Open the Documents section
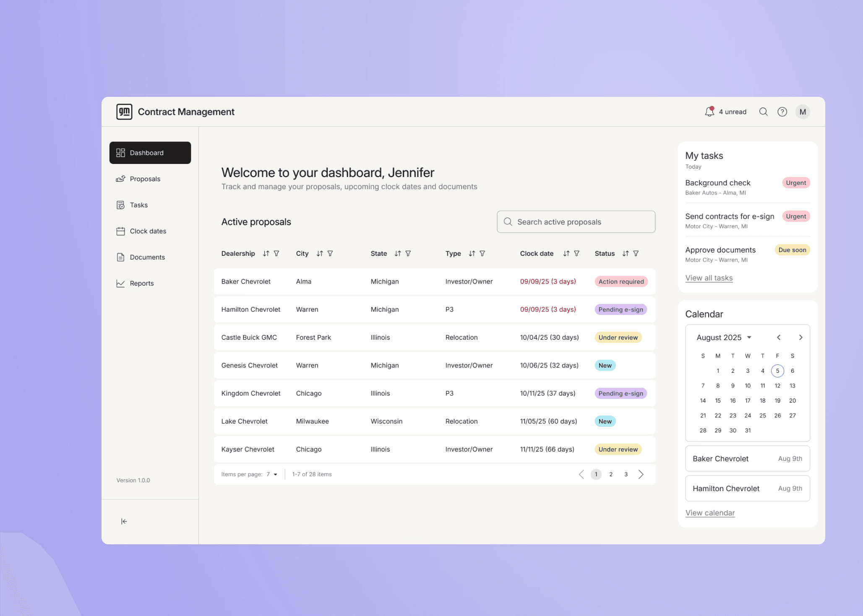 (147, 257)
